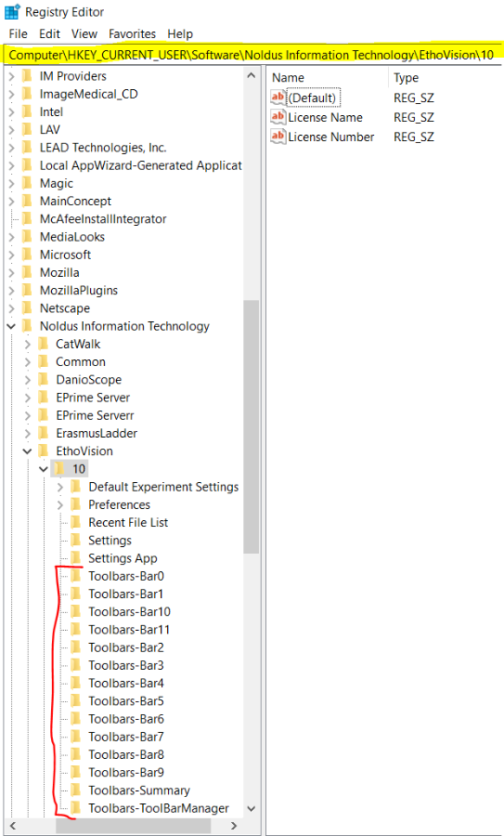Expand the ImageMedical_CD key
The width and height of the screenshot is (504, 836).
12,95
